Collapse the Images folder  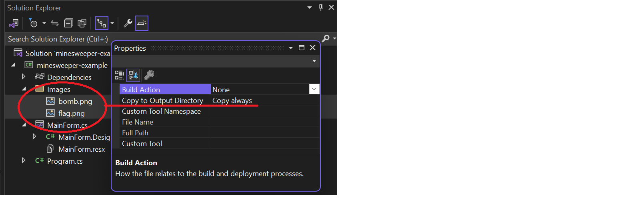tap(24, 89)
